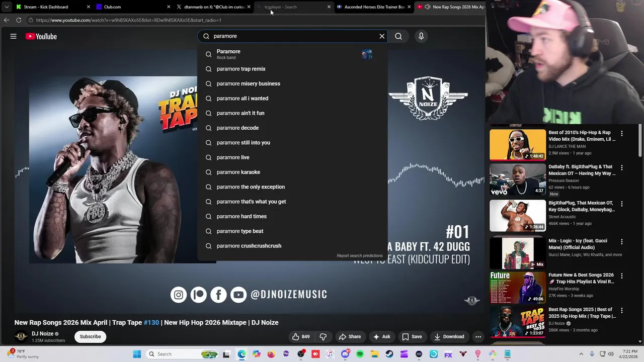Choose 'paramore all i wanted' suggestion

click(x=292, y=99)
